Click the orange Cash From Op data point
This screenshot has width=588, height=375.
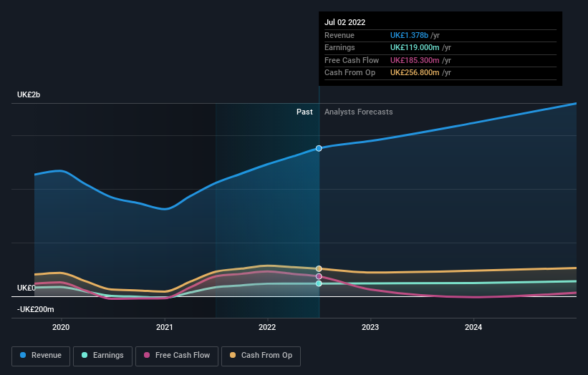point(319,268)
